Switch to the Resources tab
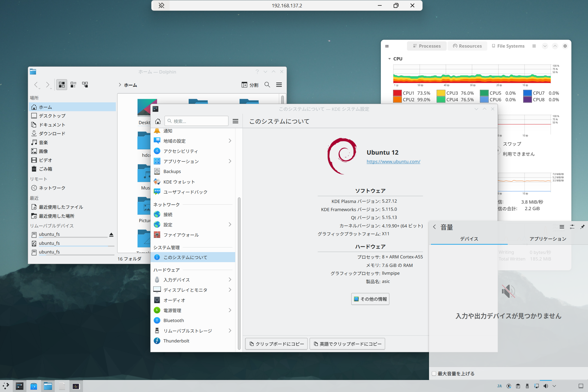This screenshot has width=588, height=392. [467, 46]
